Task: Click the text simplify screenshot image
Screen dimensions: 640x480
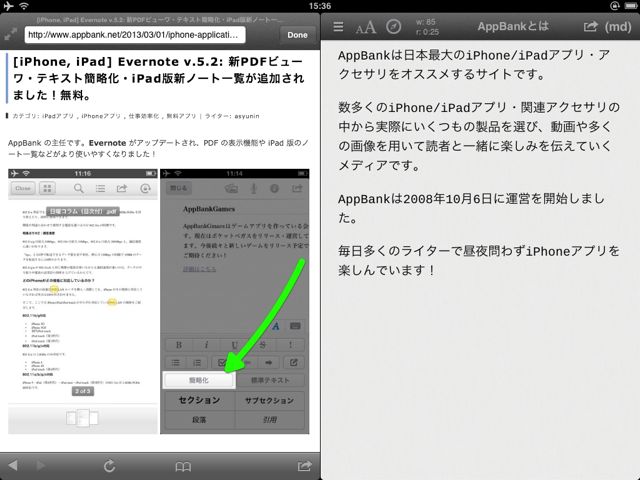Action: [x=235, y=301]
